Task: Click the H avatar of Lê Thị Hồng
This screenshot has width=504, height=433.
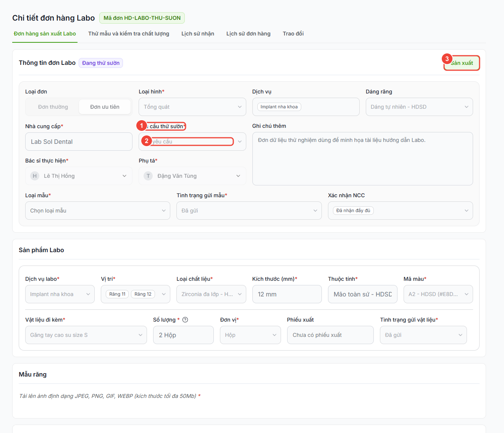Action: [35, 176]
